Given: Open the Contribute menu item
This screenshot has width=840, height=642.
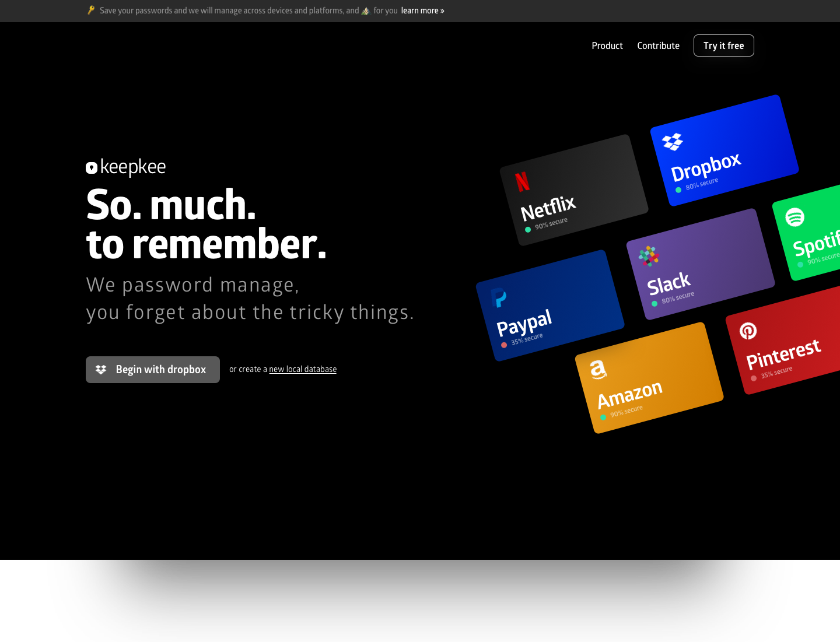Looking at the screenshot, I should [x=658, y=45].
